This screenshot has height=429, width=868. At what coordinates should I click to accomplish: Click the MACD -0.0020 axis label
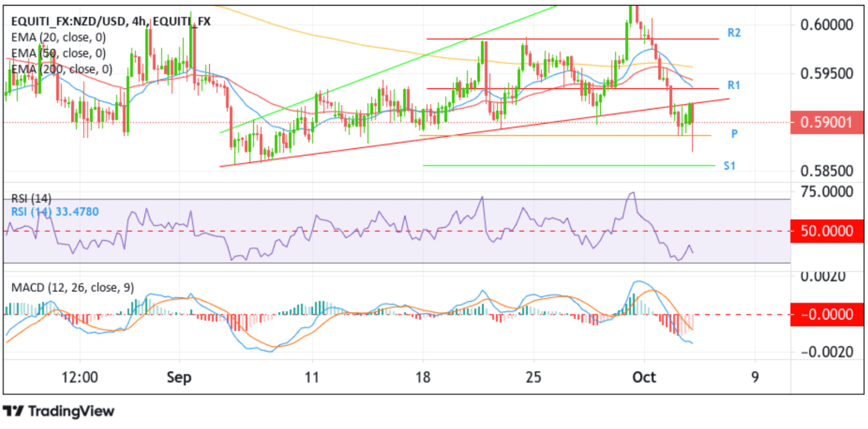coord(827,351)
